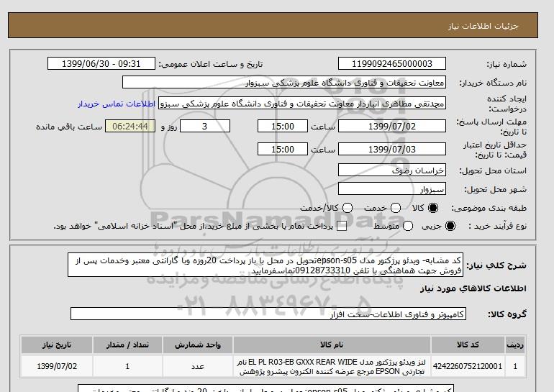Click the نام کالا column header
This screenshot has width=554, height=392.
332,345
